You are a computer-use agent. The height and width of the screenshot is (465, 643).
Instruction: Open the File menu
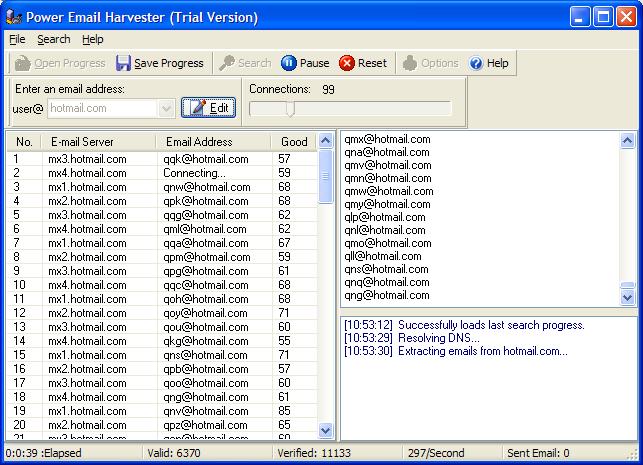click(17, 39)
